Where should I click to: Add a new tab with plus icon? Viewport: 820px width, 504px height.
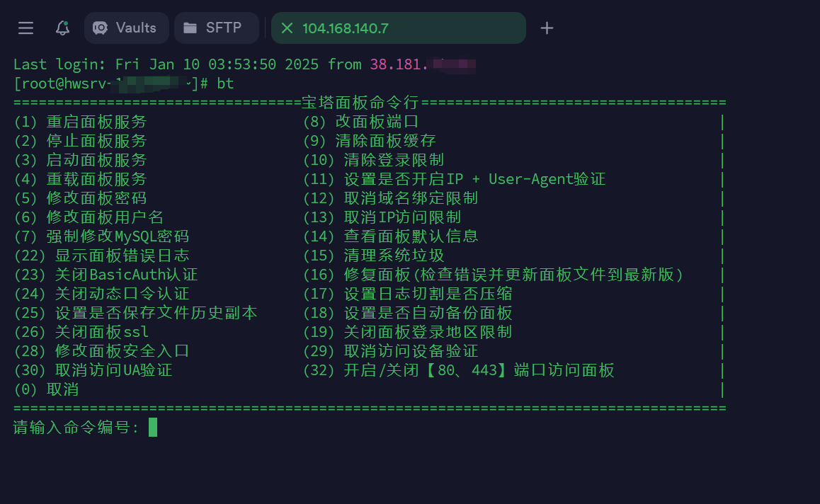coord(547,28)
